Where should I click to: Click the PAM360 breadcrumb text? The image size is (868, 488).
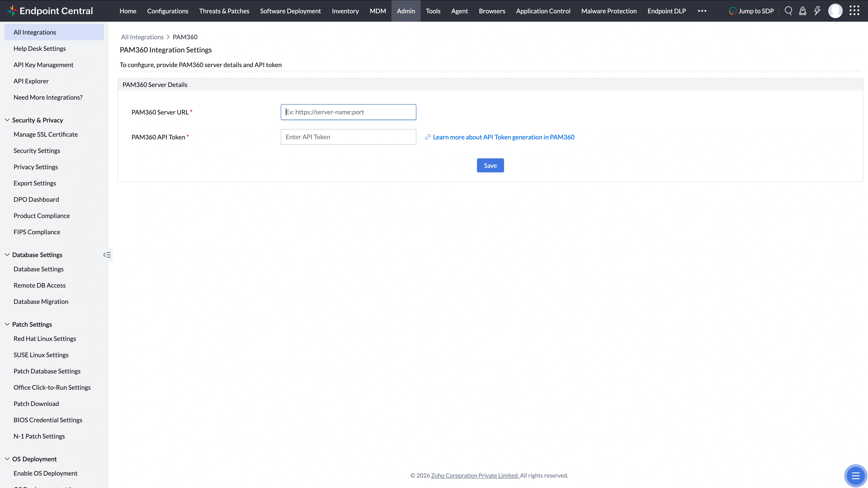tap(185, 37)
